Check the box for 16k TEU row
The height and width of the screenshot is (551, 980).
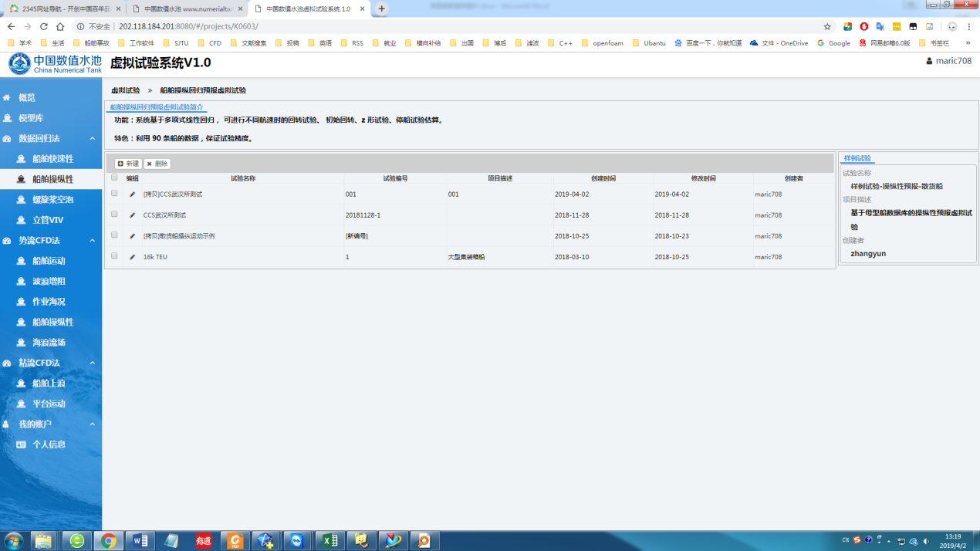[x=114, y=256]
